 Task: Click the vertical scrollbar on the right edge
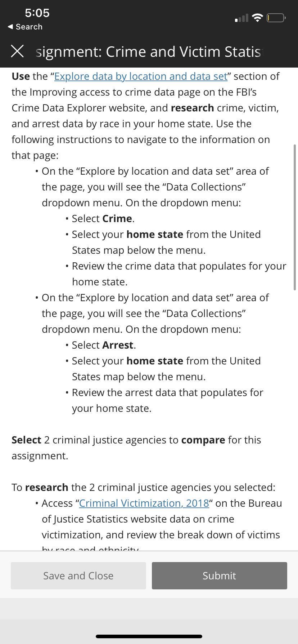295,217
